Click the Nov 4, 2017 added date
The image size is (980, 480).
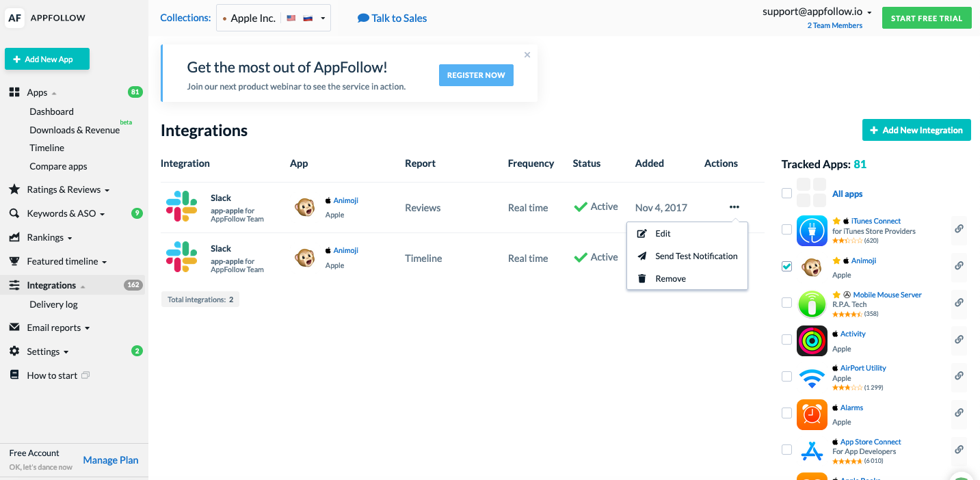(661, 207)
